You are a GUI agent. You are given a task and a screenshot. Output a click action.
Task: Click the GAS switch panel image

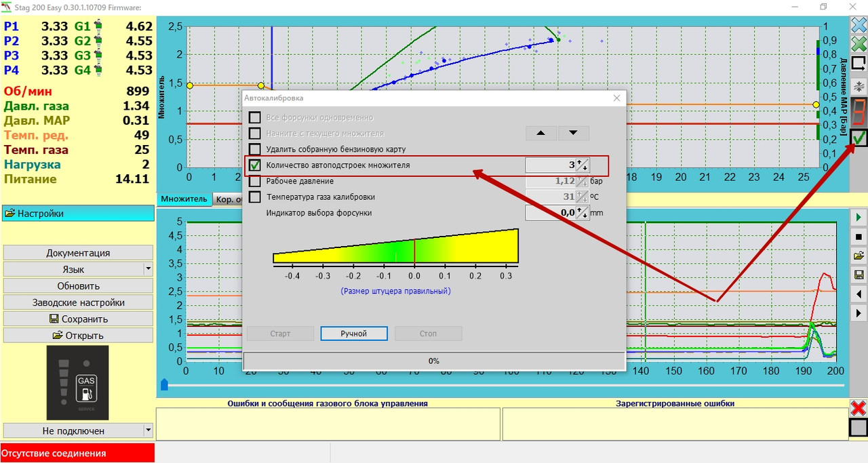[77, 382]
